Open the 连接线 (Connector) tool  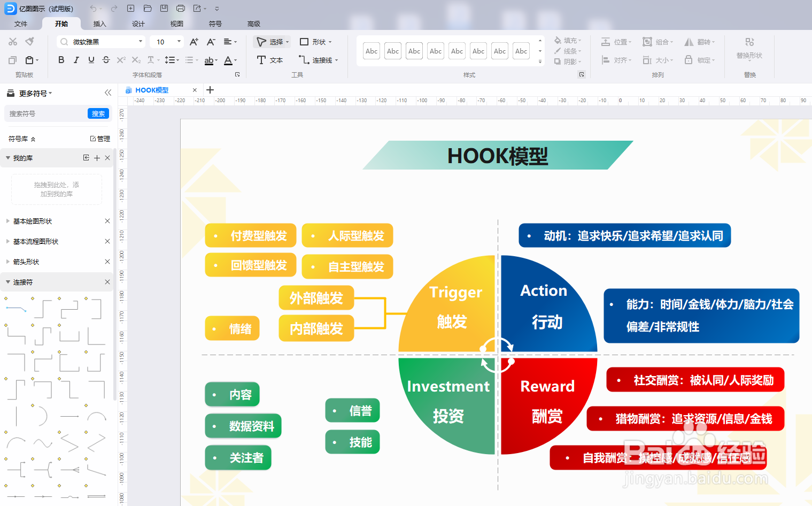318,60
